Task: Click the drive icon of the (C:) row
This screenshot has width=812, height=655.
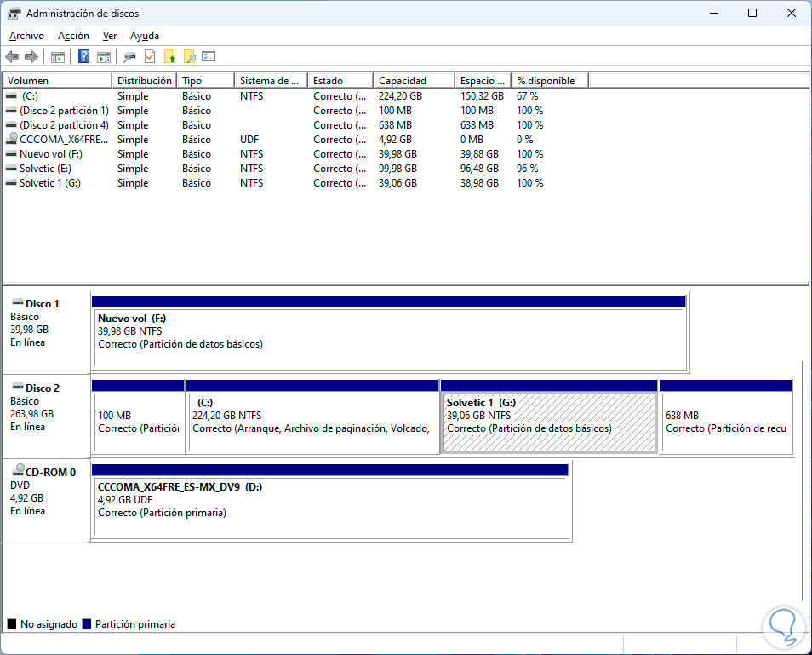Action: [11, 96]
